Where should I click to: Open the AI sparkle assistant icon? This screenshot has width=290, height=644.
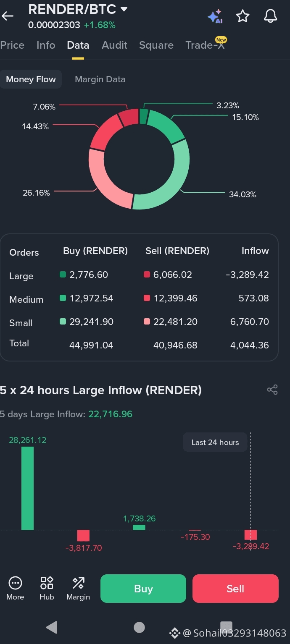[x=215, y=16]
